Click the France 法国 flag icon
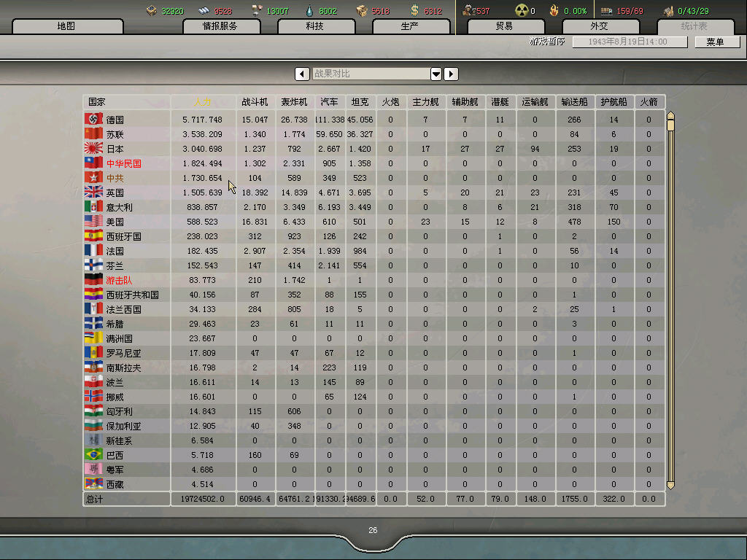The image size is (747, 560). click(x=93, y=251)
